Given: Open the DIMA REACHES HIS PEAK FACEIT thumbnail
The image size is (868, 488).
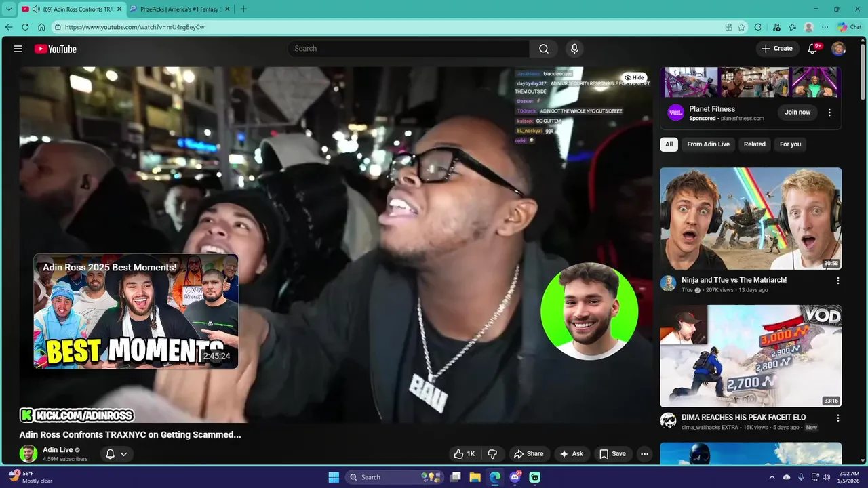Looking at the screenshot, I should pos(751,356).
